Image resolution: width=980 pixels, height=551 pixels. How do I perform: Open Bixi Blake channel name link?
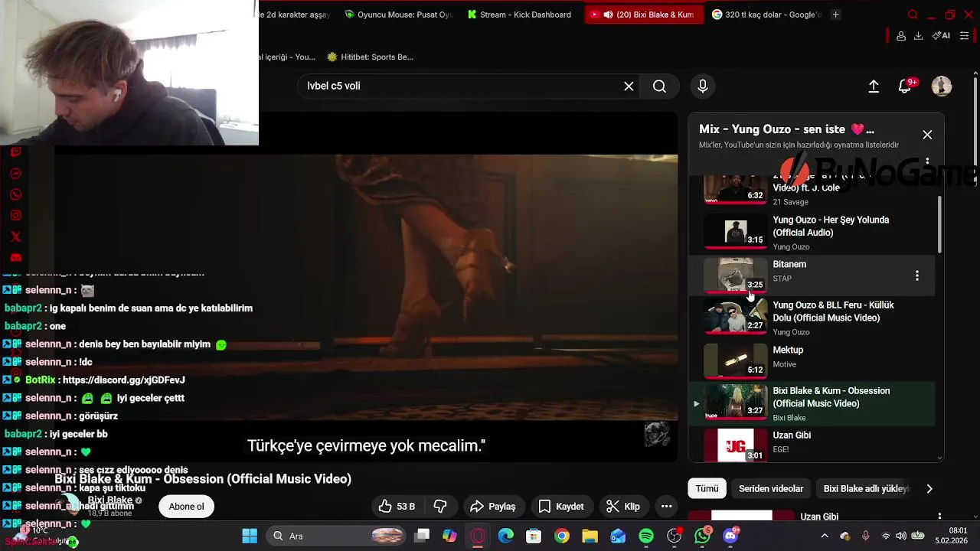(109, 500)
